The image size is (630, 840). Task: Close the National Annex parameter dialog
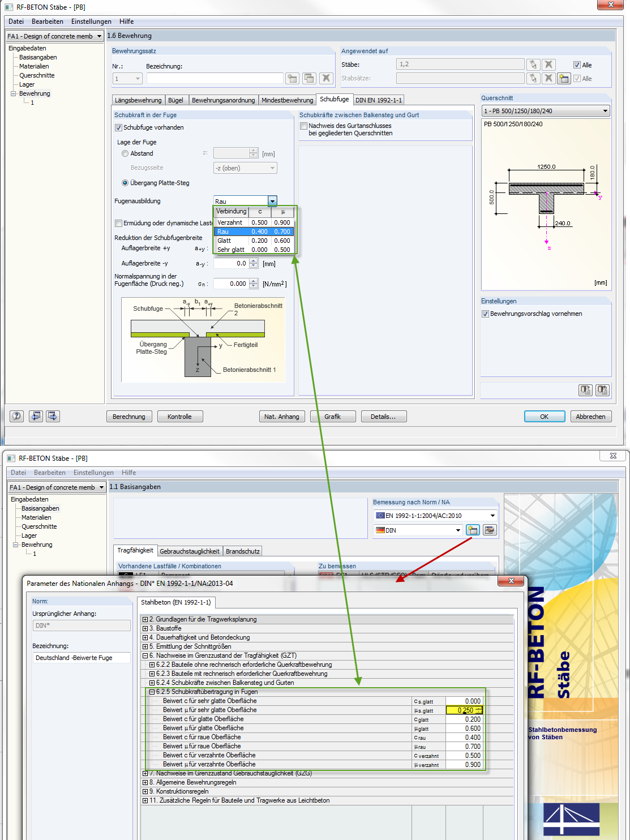pos(511,581)
